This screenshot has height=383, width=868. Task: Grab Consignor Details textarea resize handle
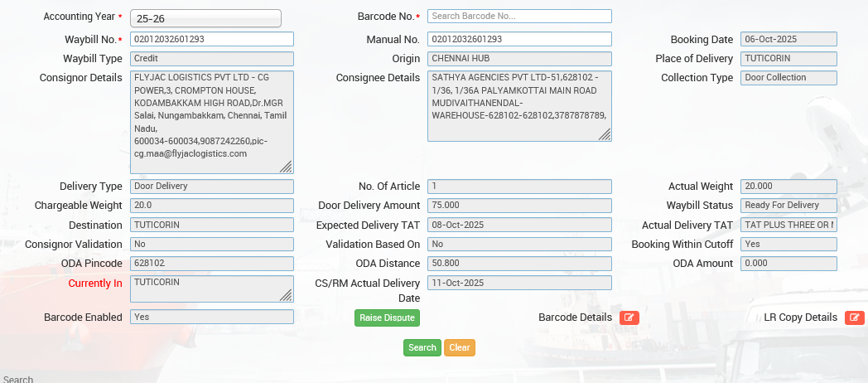(x=286, y=167)
